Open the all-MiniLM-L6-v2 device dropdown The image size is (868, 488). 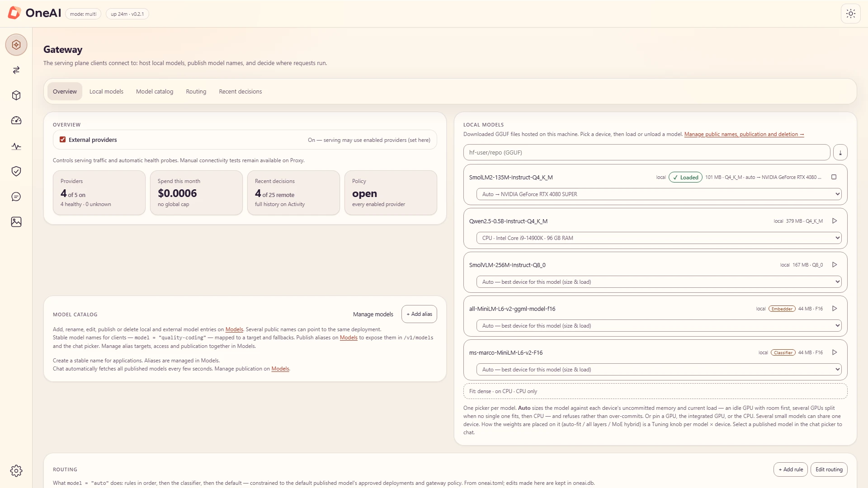tap(659, 326)
